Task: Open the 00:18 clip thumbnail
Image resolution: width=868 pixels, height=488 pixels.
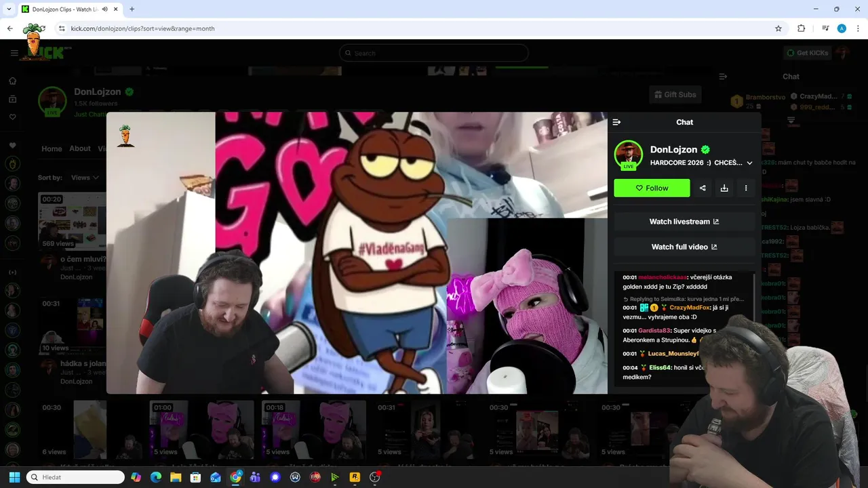Action: [314, 429]
